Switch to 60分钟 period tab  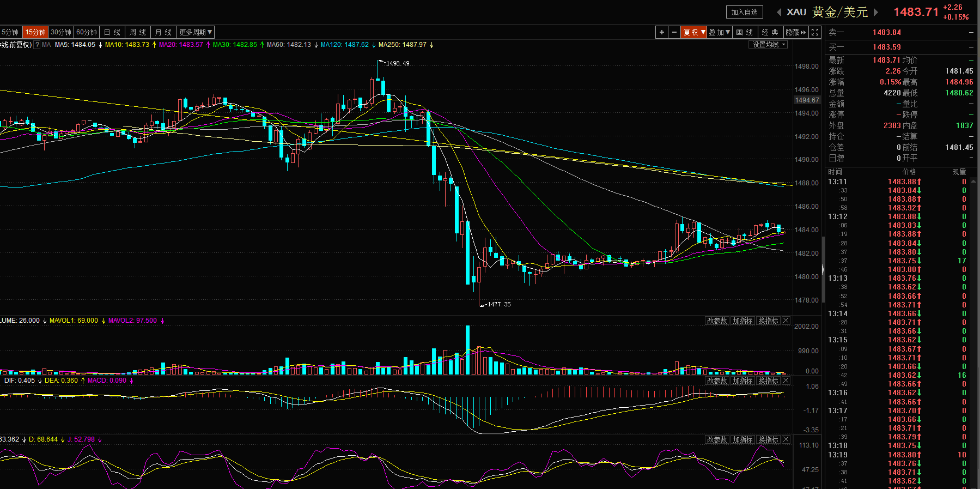(x=87, y=32)
